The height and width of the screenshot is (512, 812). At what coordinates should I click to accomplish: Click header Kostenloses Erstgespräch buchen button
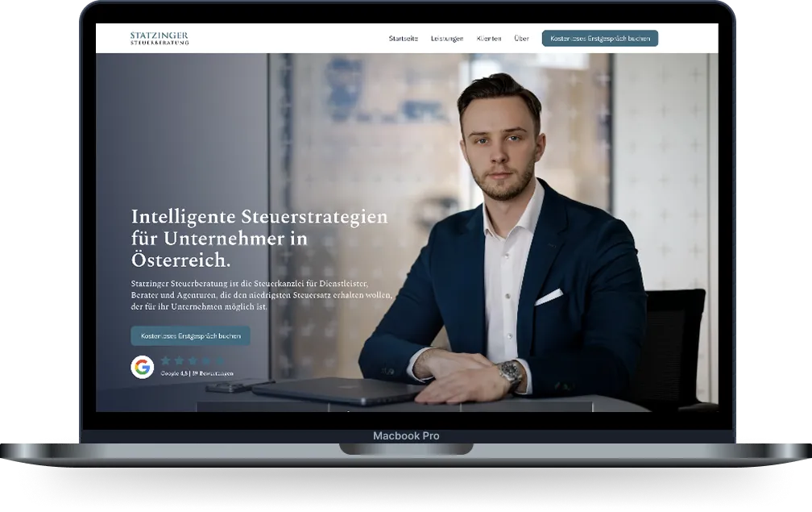pos(600,39)
